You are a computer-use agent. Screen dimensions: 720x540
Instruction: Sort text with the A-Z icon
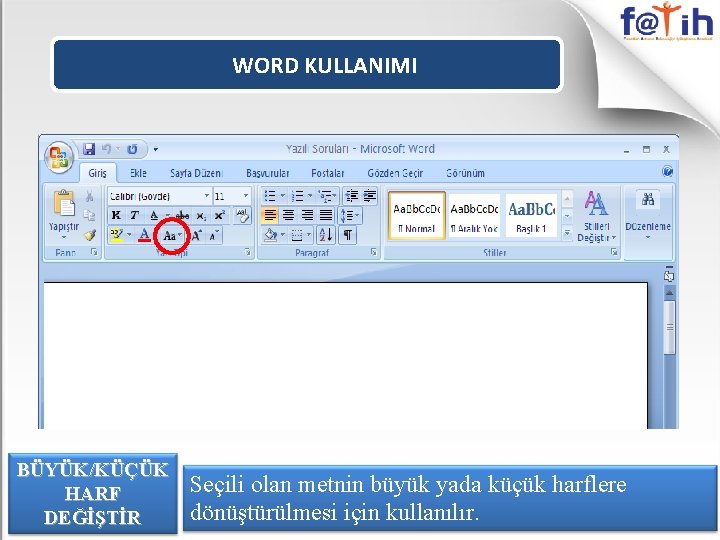click(x=326, y=235)
